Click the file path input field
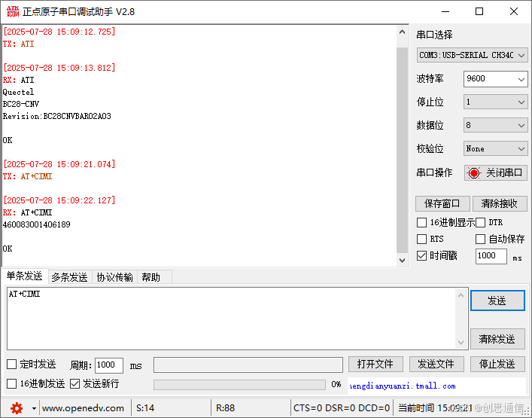This screenshot has width=532, height=418. pos(248,365)
